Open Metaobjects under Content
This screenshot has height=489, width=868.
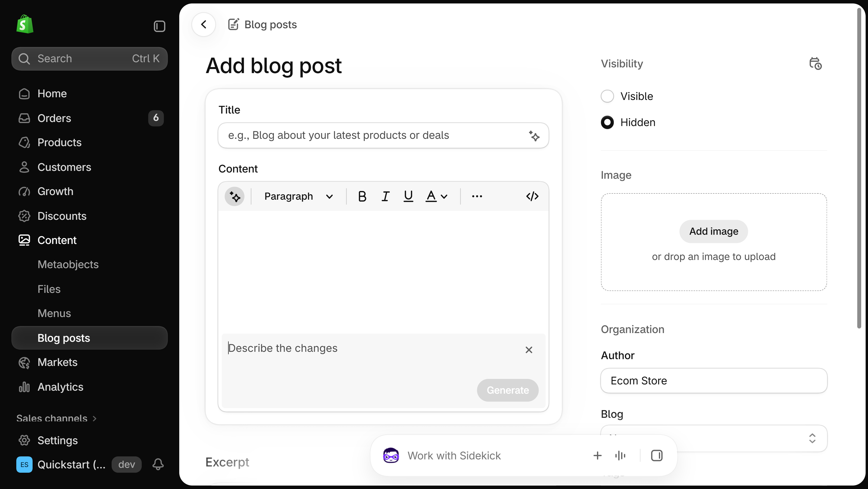click(89, 265)
